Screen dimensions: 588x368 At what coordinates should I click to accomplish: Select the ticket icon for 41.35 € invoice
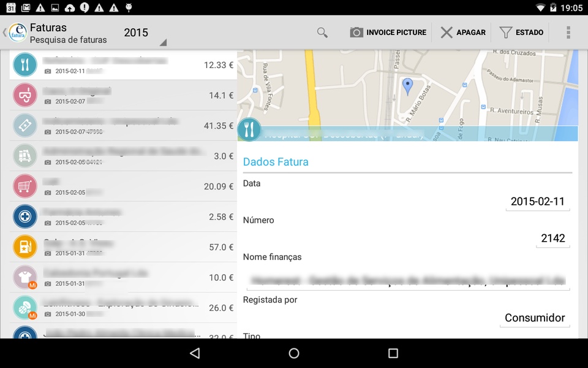25,125
